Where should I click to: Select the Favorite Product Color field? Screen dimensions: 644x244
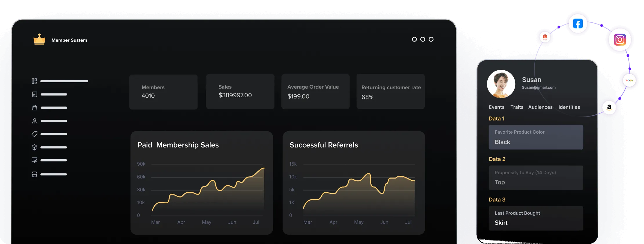(x=536, y=137)
